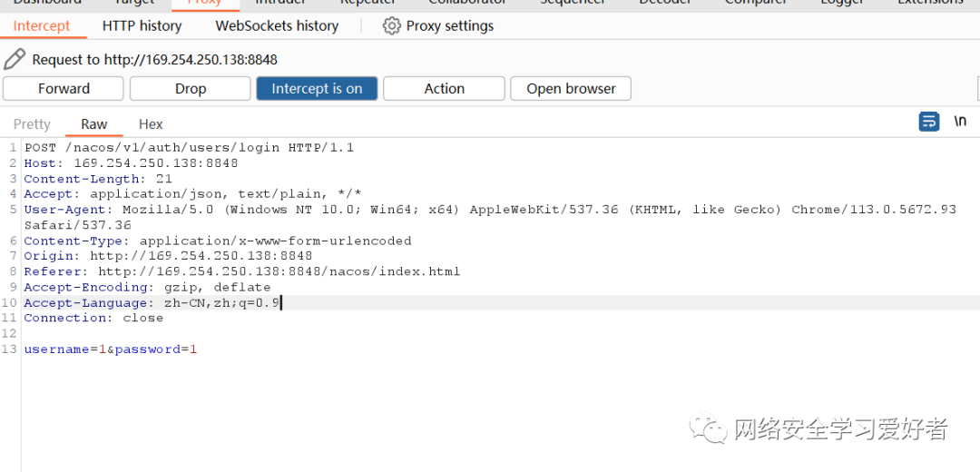Click the Accept-Encoding: gzip, deflate line

click(x=148, y=288)
